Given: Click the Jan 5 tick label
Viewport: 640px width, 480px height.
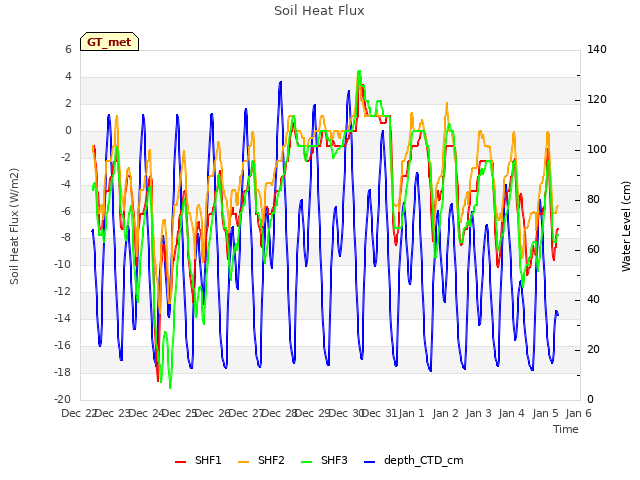Looking at the screenshot, I should click(x=545, y=413).
